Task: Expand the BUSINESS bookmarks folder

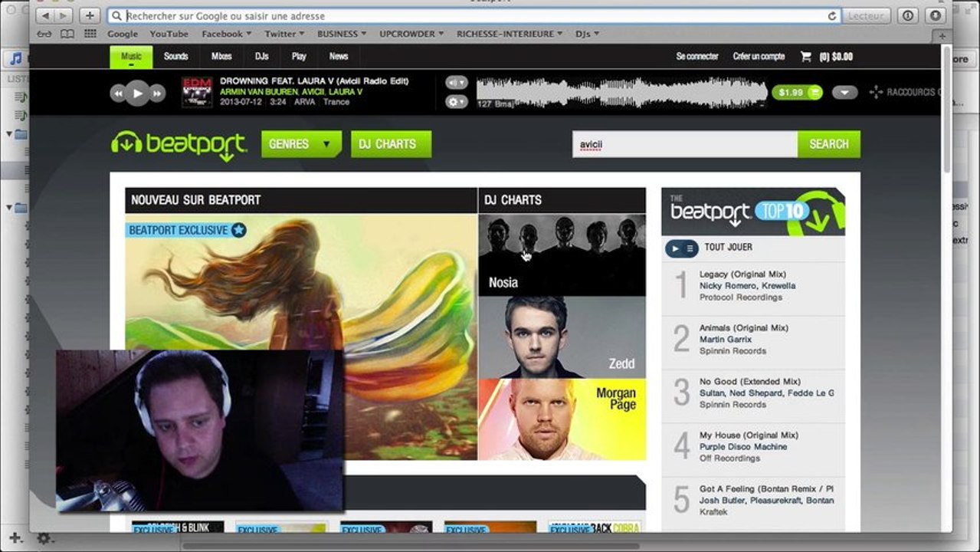Action: 342,34
